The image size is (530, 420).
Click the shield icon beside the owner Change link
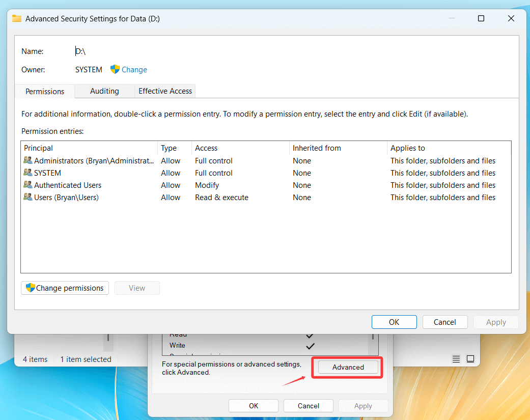click(x=115, y=70)
